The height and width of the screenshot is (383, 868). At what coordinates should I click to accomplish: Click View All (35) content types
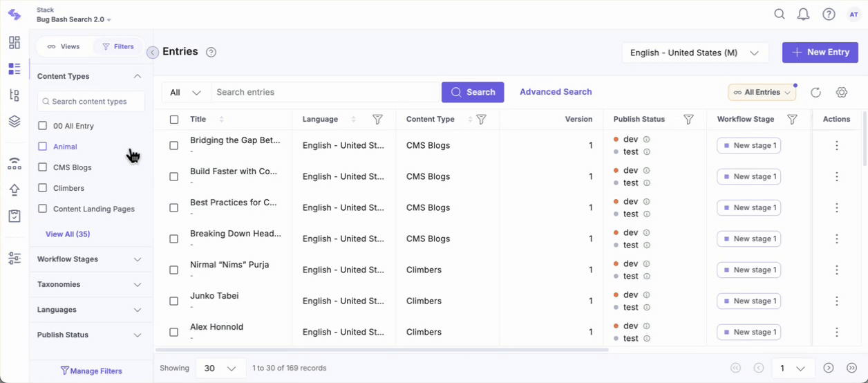tap(68, 234)
